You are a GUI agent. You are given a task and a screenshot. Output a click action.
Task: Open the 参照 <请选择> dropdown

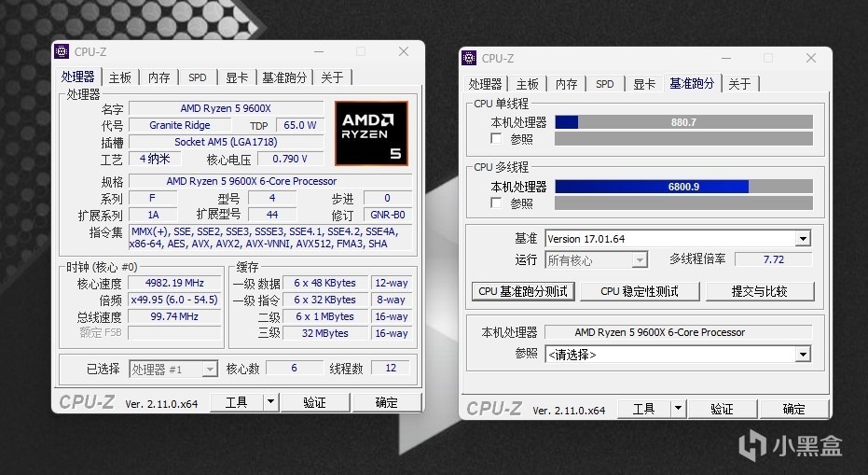(803, 355)
